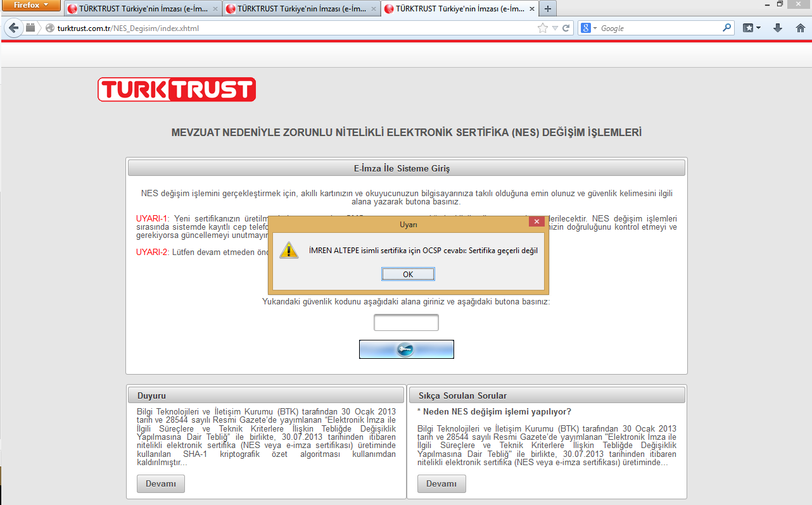Click the E-İmza İle Sisteme Giriş header
812x505 pixels.
pyautogui.click(x=407, y=168)
